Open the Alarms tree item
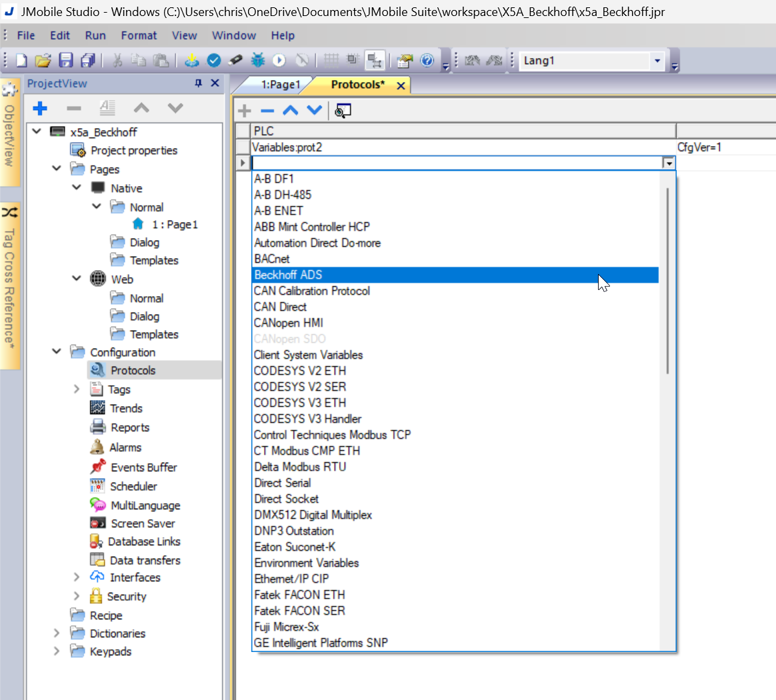This screenshot has width=776, height=700. (x=125, y=447)
